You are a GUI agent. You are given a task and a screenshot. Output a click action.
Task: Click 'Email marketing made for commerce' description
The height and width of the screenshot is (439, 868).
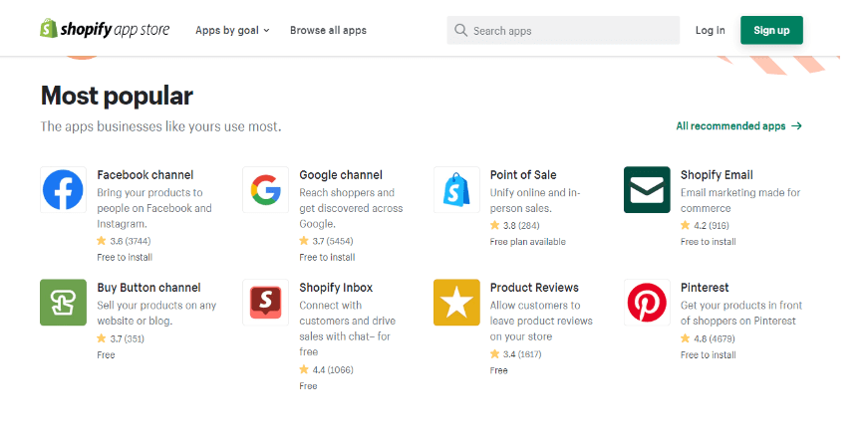(x=740, y=201)
